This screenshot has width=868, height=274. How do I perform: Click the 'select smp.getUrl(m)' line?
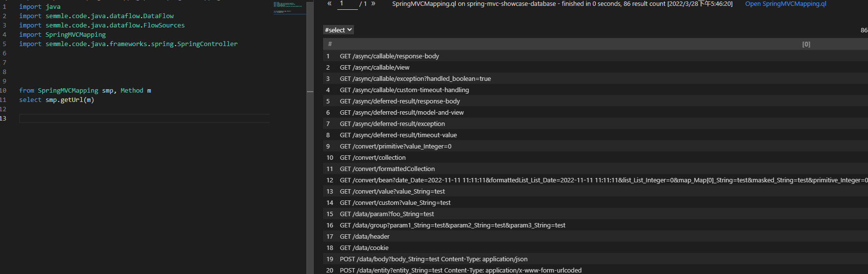(x=57, y=100)
